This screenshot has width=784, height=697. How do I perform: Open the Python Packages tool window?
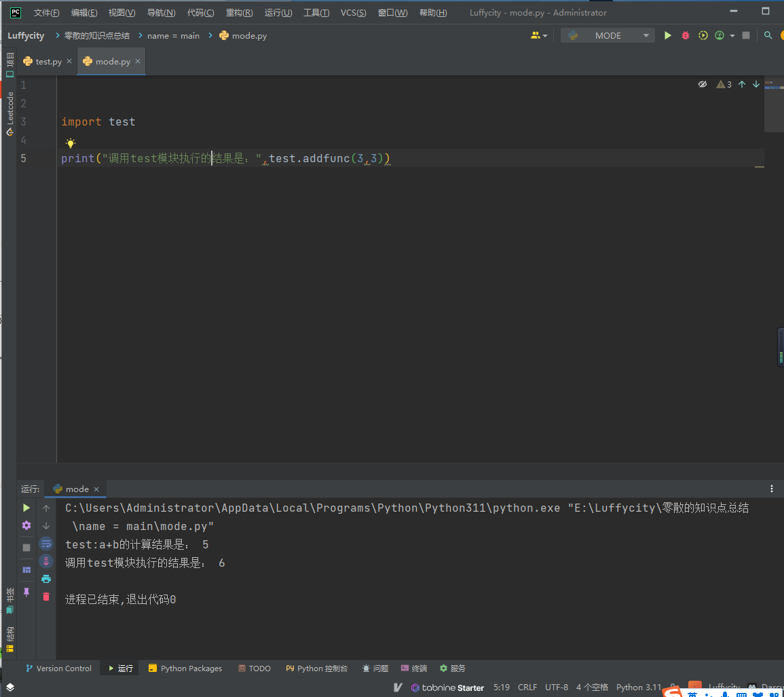click(x=185, y=668)
